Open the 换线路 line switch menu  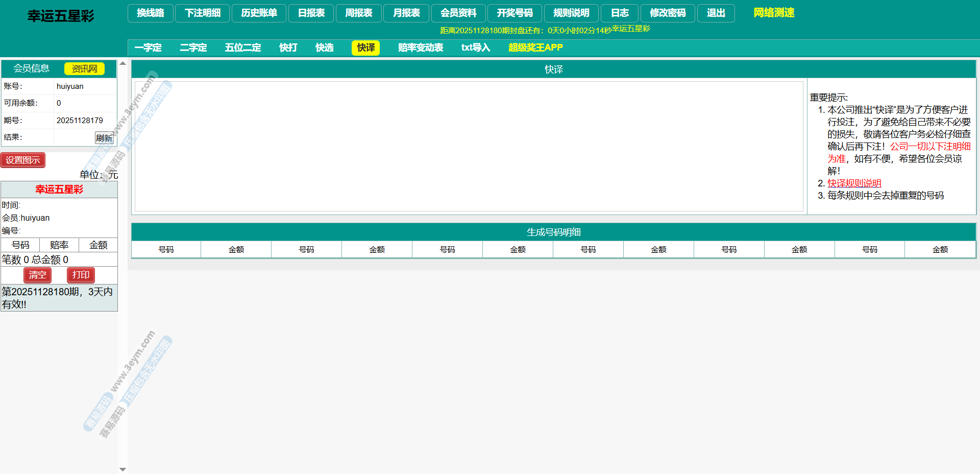(150, 13)
